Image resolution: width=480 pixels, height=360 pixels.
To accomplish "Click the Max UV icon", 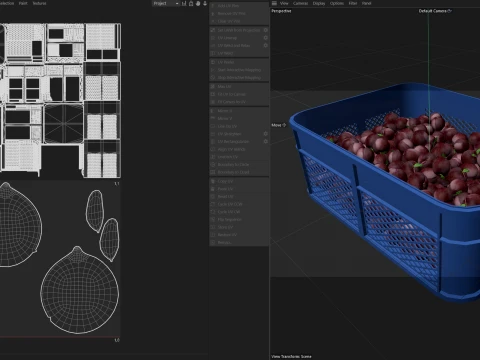I will tap(213, 86).
